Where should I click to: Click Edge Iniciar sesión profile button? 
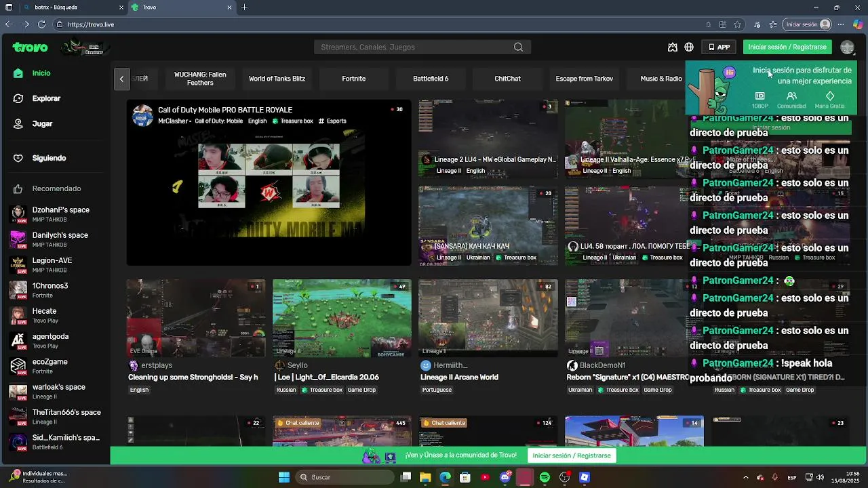point(807,24)
